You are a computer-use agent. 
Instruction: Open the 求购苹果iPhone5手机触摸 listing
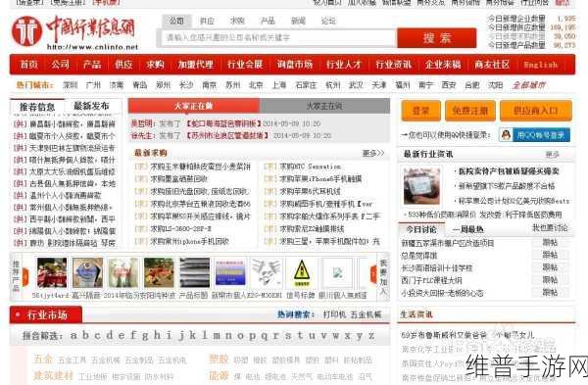[320, 179]
